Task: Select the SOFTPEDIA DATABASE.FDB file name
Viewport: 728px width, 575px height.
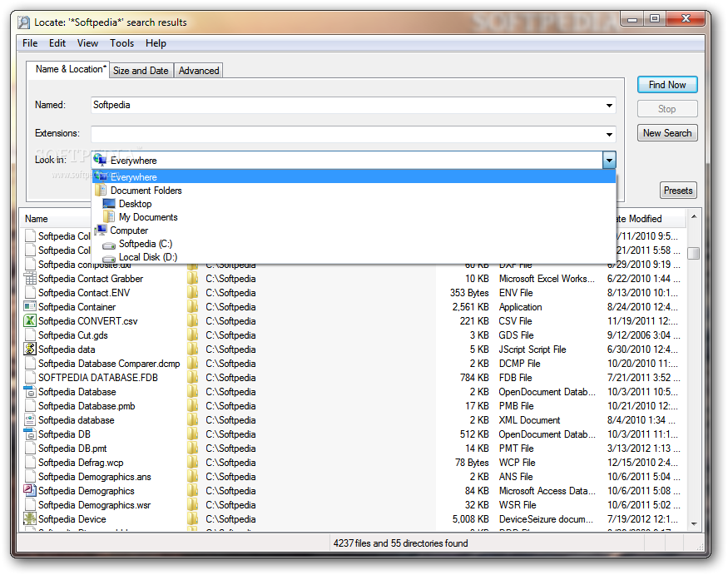Action: pos(98,378)
